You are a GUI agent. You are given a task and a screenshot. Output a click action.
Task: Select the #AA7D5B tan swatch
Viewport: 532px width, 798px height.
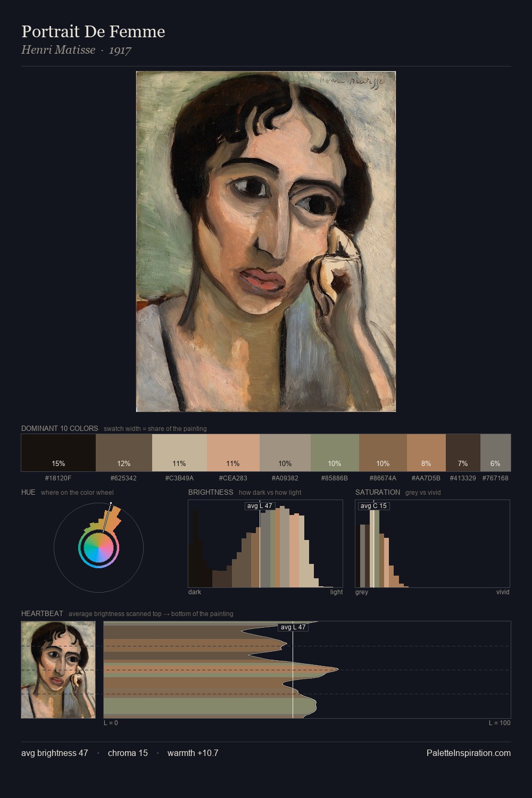[426, 453]
